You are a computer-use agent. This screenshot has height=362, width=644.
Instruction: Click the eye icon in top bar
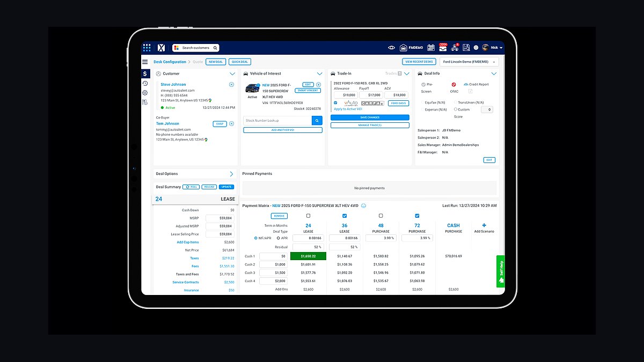(391, 48)
